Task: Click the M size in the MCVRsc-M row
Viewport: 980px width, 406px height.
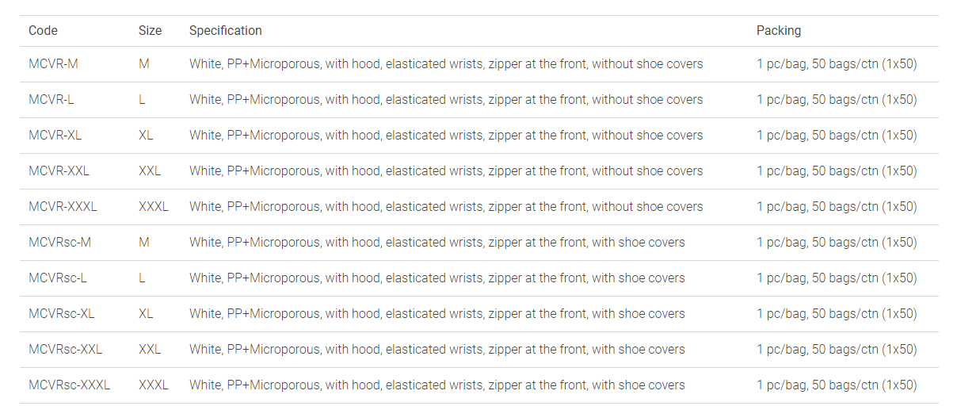Action: click(x=143, y=243)
